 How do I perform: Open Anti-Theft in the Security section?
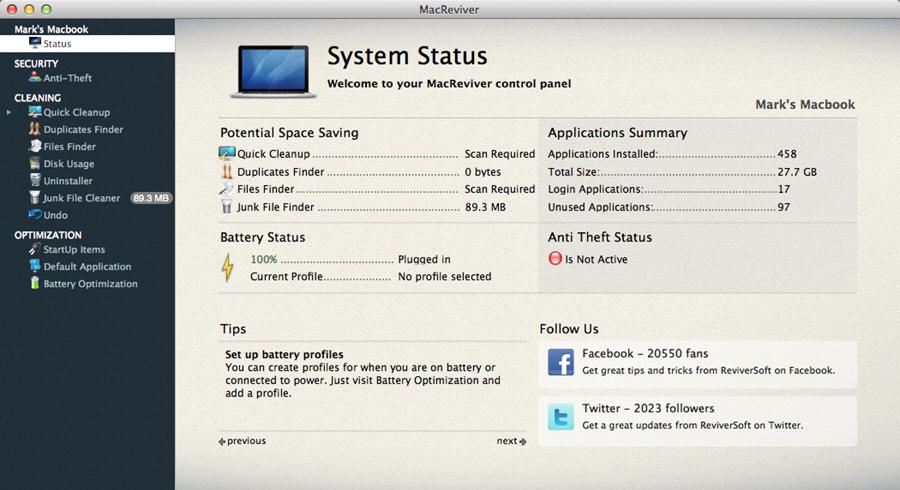68,78
